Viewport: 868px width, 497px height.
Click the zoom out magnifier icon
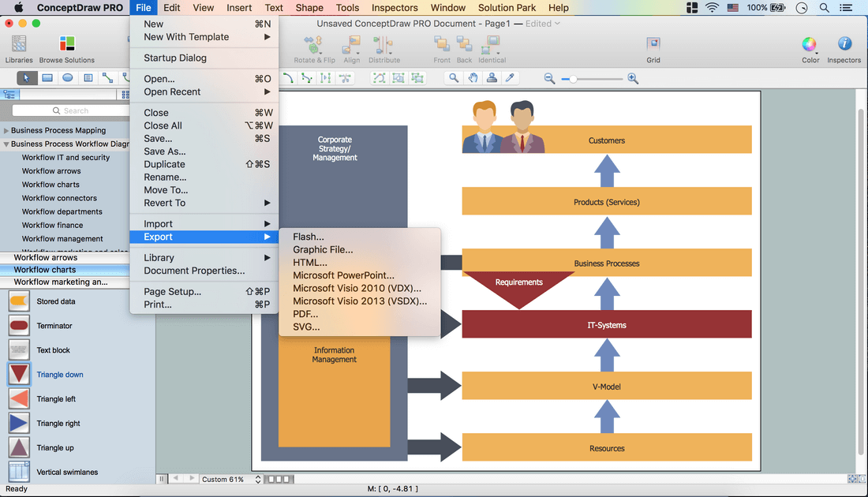[x=550, y=79]
